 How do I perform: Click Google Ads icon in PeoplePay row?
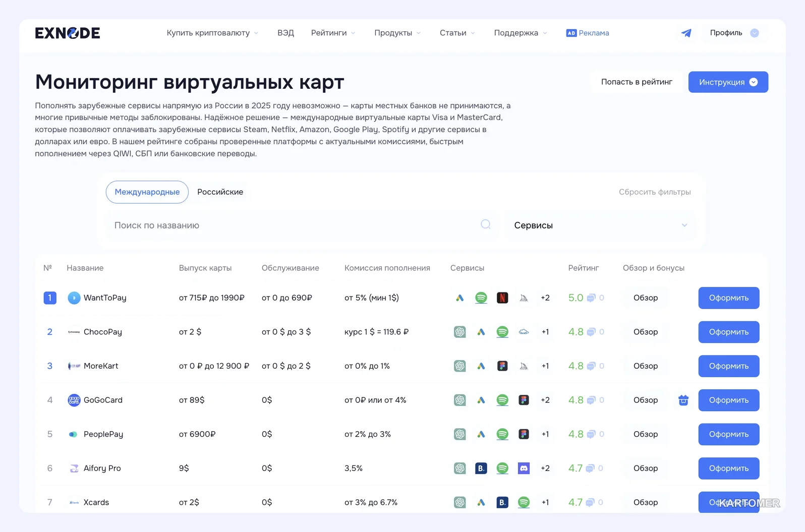[481, 434]
